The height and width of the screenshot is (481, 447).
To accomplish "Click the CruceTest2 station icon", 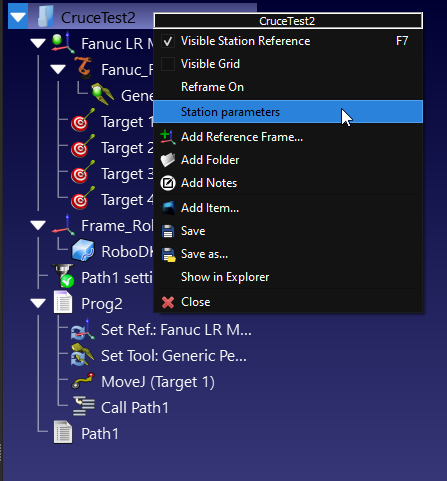I will click(x=45, y=17).
